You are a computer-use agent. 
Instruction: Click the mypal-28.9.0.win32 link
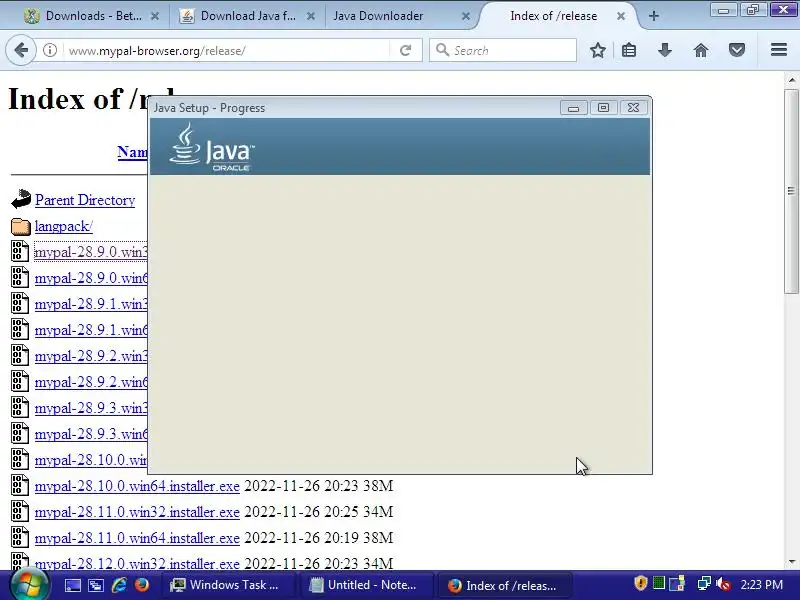(x=91, y=252)
